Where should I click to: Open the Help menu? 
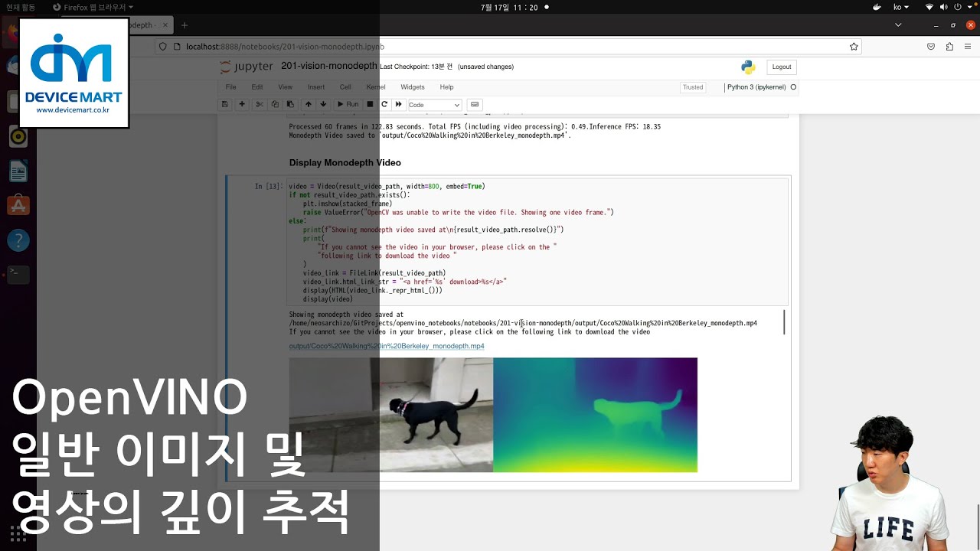[x=446, y=87]
